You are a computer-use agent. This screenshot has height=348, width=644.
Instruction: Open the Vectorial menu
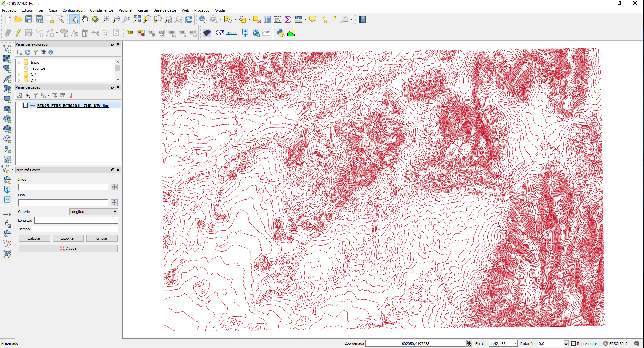tap(125, 10)
